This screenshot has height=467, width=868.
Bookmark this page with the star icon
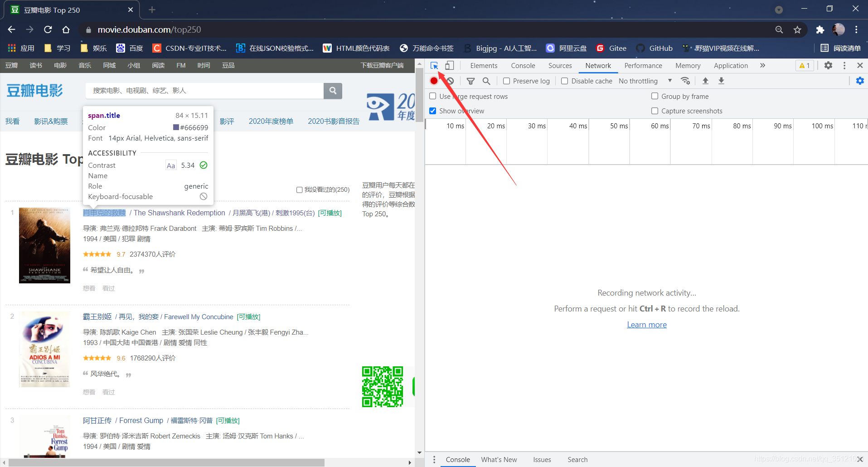click(797, 29)
